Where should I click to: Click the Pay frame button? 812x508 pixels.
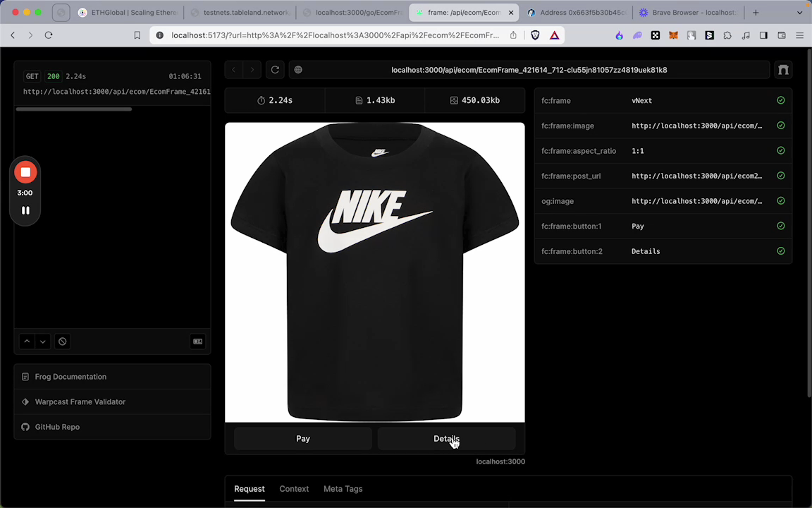click(x=303, y=439)
